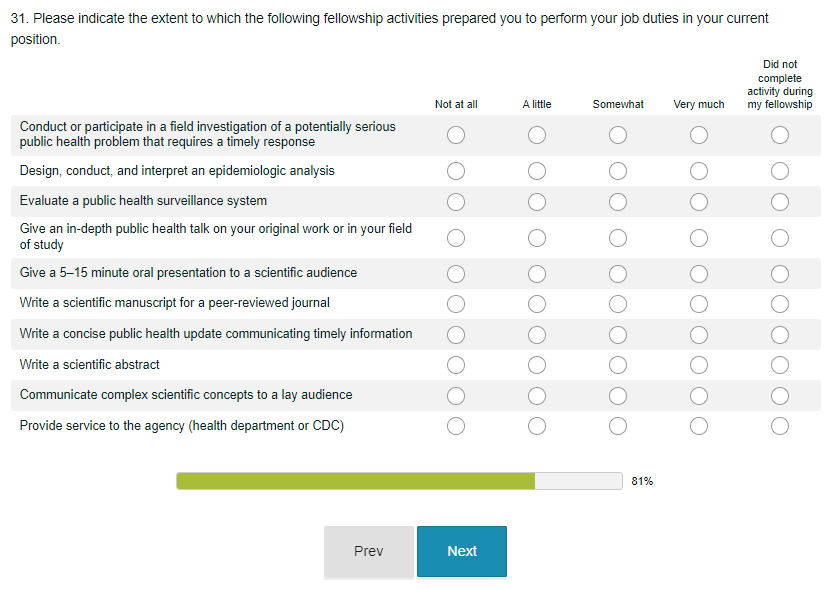833x589 pixels.
Task: Select 'Somewhat' for writing a scientific abstract
Action: tap(618, 365)
